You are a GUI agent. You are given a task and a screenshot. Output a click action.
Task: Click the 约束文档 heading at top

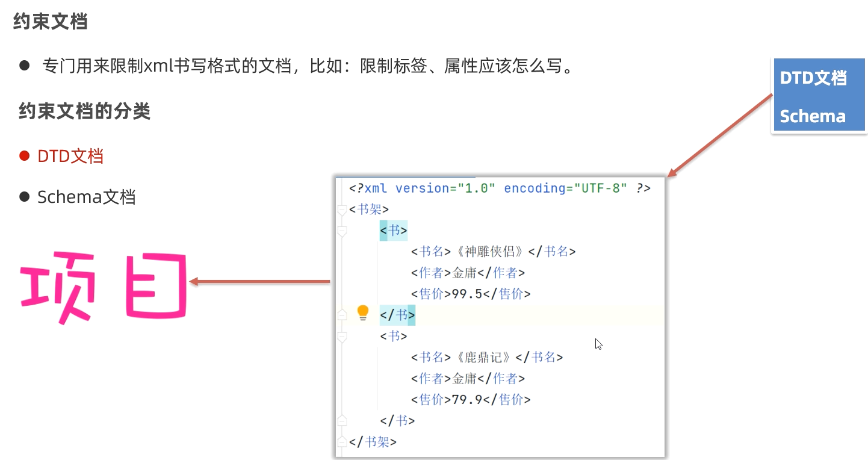(x=51, y=21)
